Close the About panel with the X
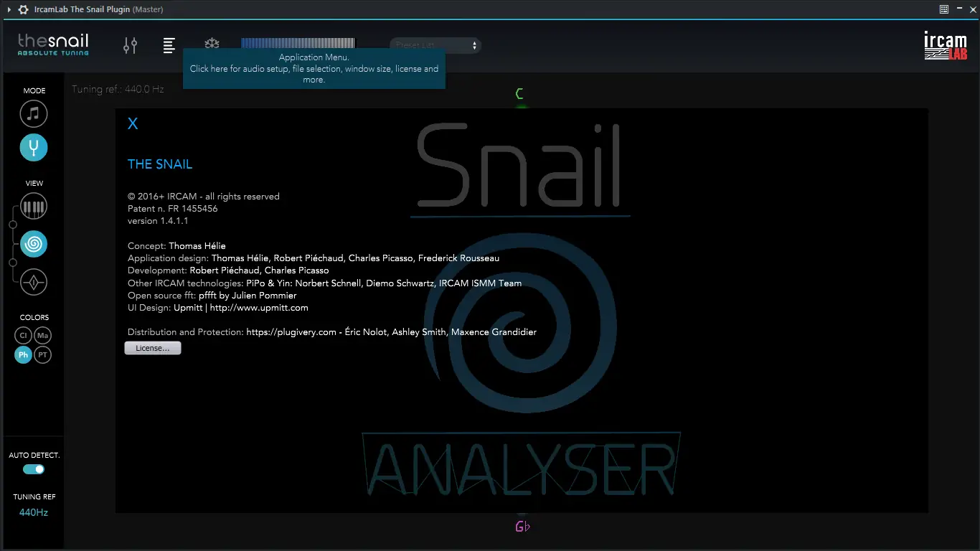The image size is (980, 551). tap(133, 123)
